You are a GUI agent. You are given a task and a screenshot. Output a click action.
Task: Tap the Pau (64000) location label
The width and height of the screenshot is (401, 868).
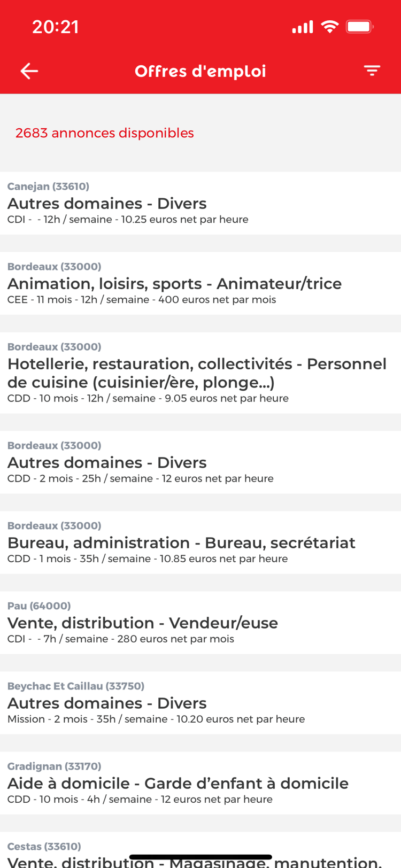(39, 606)
